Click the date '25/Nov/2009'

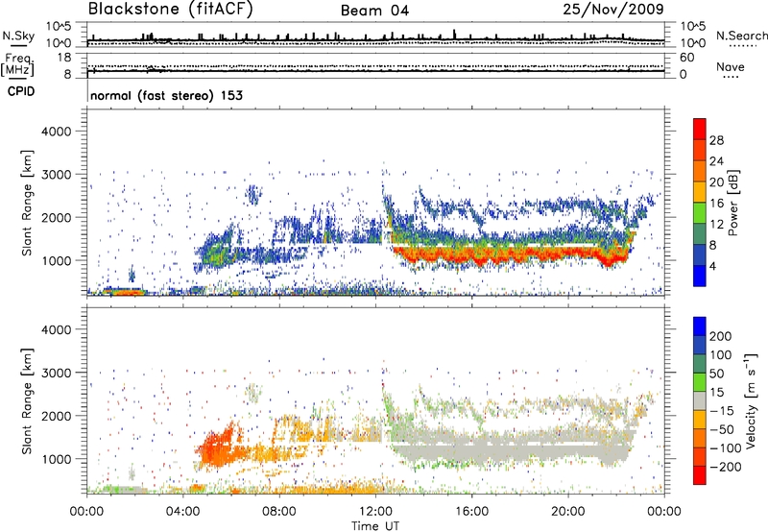point(613,9)
